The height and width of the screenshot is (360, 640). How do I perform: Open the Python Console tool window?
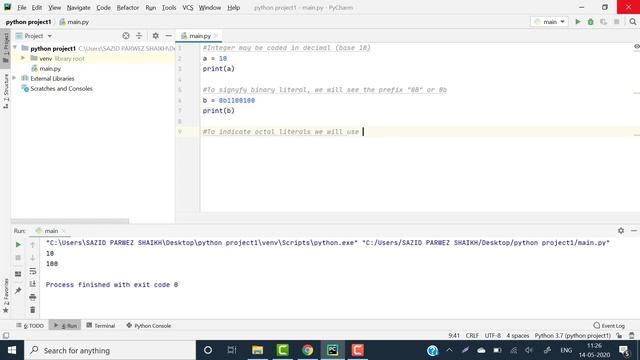click(x=149, y=326)
